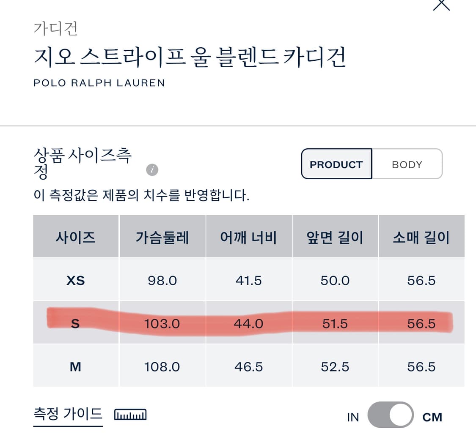Screen dimensions: 476x448
Task: Click the 앞면 길이 column header
Action: click(x=335, y=237)
